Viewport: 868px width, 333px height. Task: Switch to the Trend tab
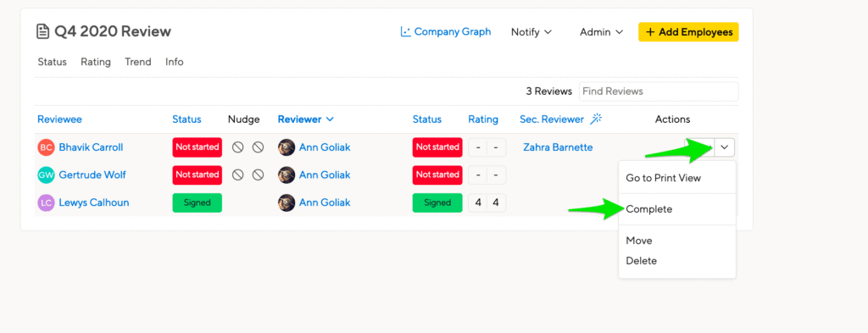138,62
